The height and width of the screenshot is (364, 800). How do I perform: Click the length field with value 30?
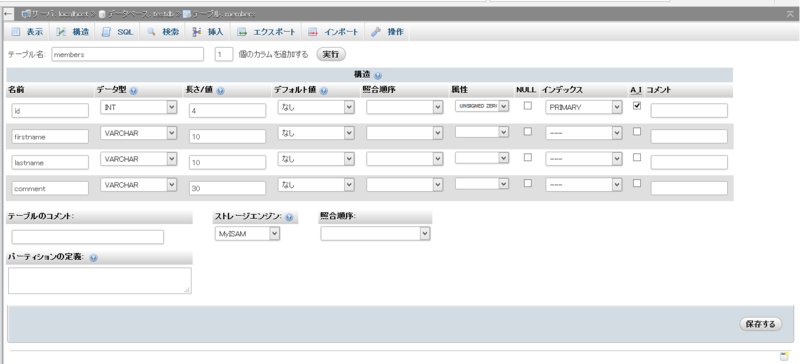[228, 188]
